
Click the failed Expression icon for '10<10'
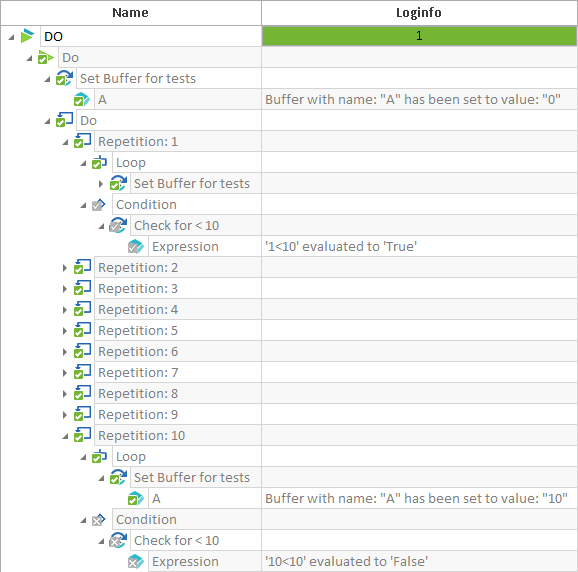coord(136,561)
